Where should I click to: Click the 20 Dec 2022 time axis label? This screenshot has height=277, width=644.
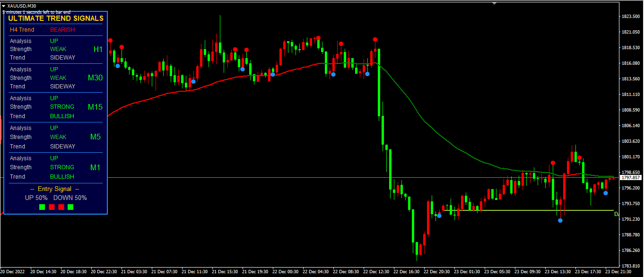(13, 272)
